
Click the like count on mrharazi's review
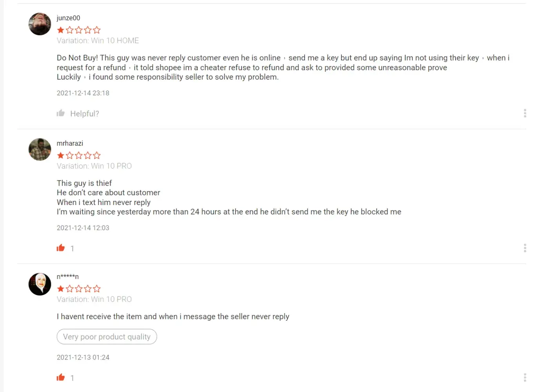[72, 249]
